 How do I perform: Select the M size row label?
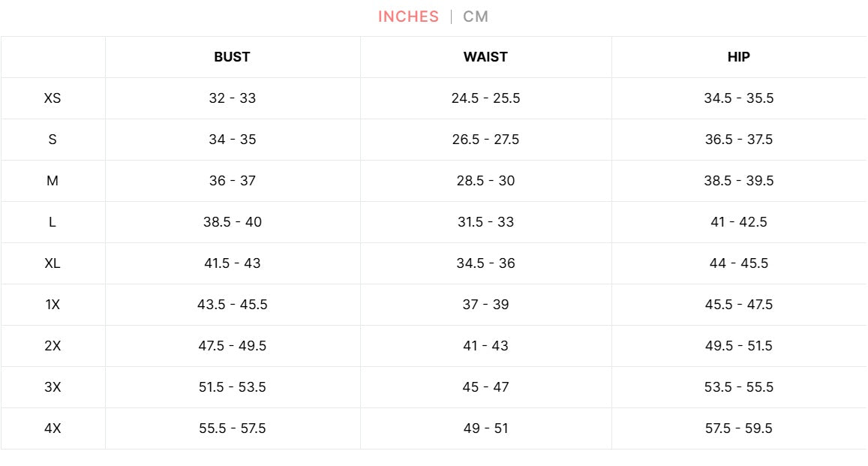(53, 181)
